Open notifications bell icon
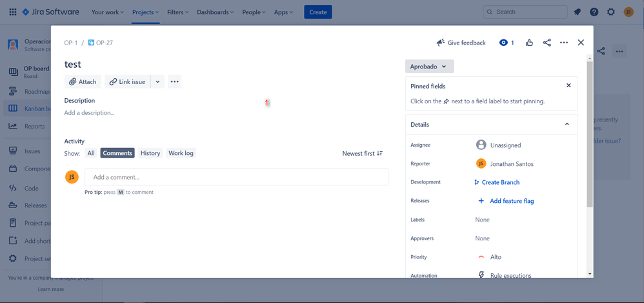This screenshot has height=303, width=644. [x=577, y=12]
